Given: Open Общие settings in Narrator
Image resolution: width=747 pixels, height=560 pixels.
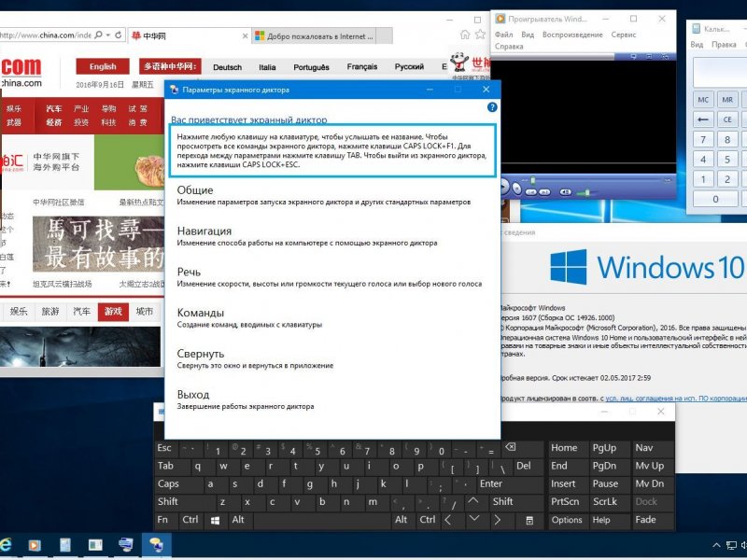Looking at the screenshot, I should (x=324, y=195).
